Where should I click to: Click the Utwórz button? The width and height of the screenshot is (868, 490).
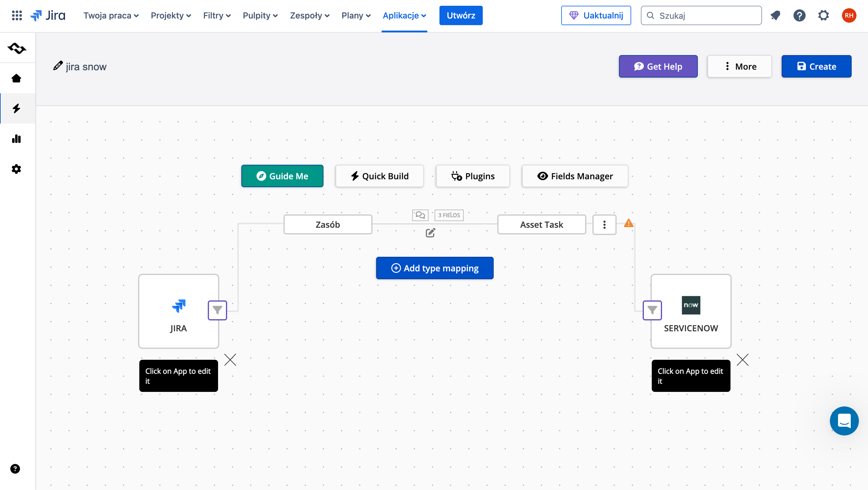[461, 15]
